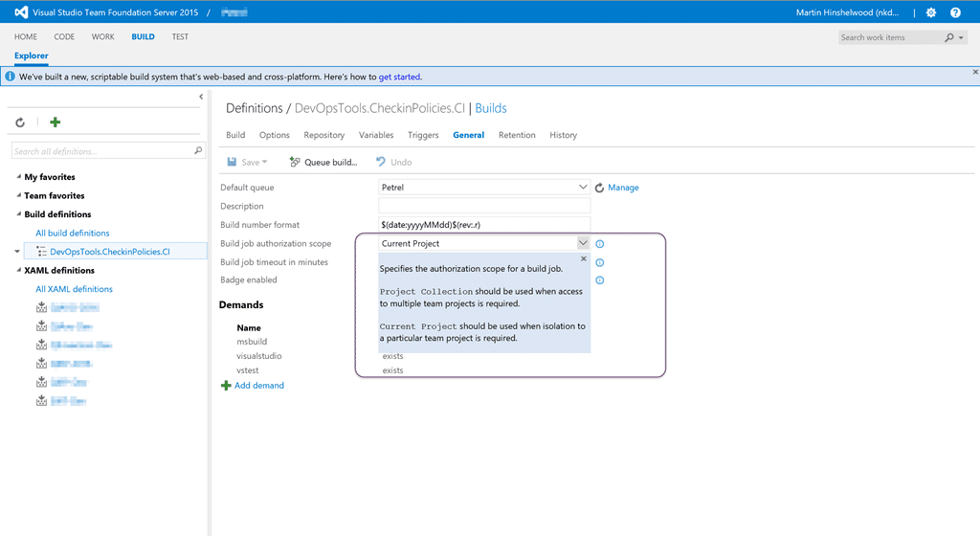This screenshot has height=536, width=980.
Task: Click the Visual Studio logo icon
Action: point(21,11)
